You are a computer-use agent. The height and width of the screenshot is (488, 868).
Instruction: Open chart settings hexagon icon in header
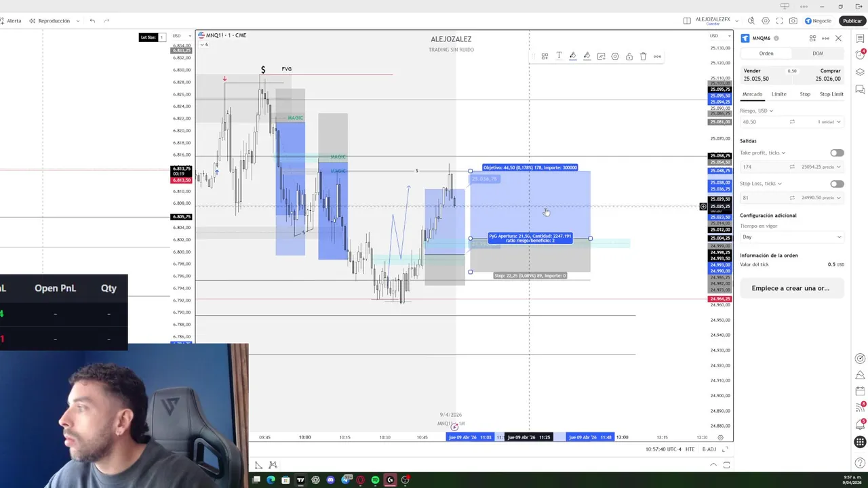(x=766, y=21)
